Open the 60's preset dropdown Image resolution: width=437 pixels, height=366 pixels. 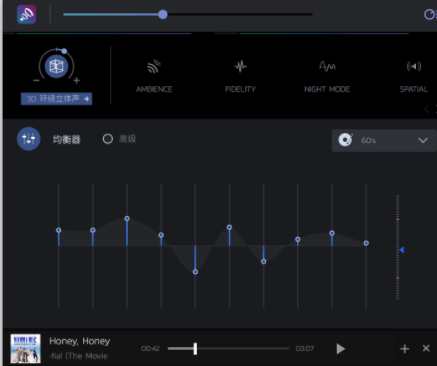pos(384,140)
